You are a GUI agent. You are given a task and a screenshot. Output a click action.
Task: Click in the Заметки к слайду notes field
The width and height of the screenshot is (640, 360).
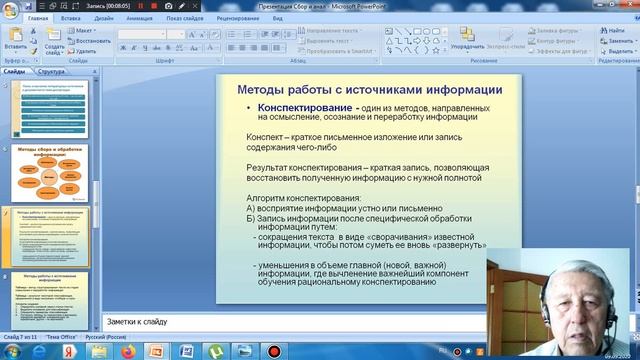pyautogui.click(x=294, y=322)
